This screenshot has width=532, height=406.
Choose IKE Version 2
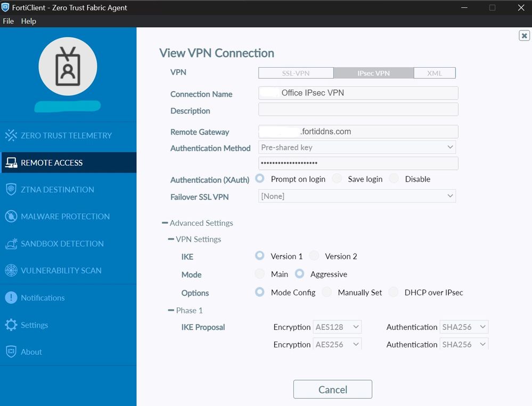pos(314,256)
